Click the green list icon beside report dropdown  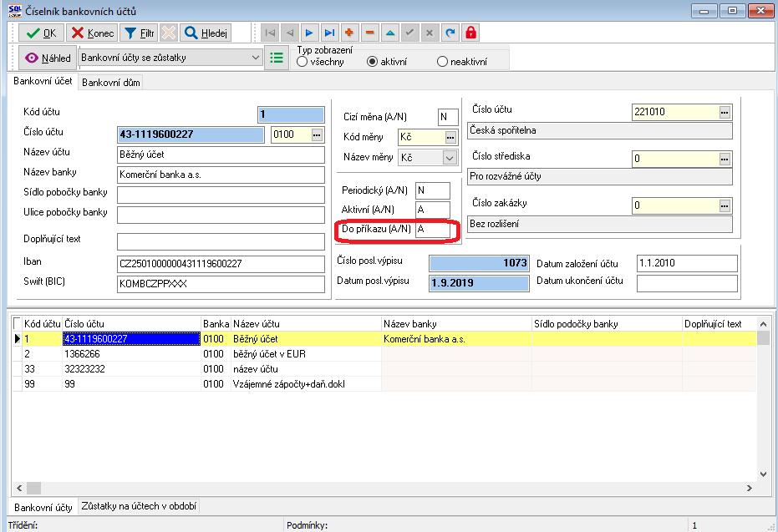[x=277, y=58]
